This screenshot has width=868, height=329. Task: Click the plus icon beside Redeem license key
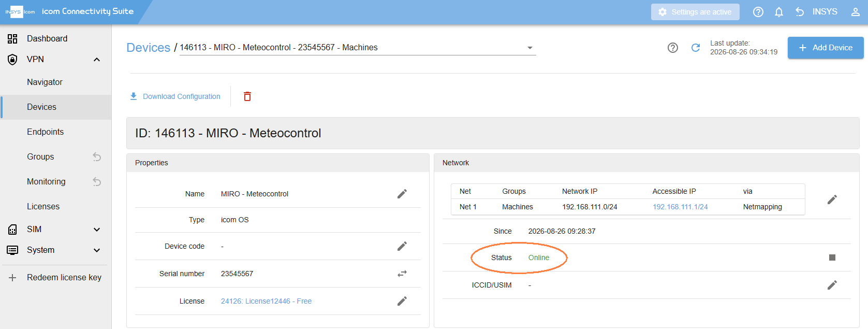click(12, 278)
